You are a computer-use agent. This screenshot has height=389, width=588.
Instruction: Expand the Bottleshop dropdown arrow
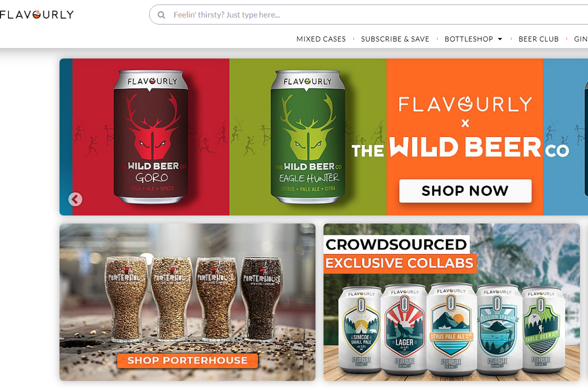tap(500, 39)
